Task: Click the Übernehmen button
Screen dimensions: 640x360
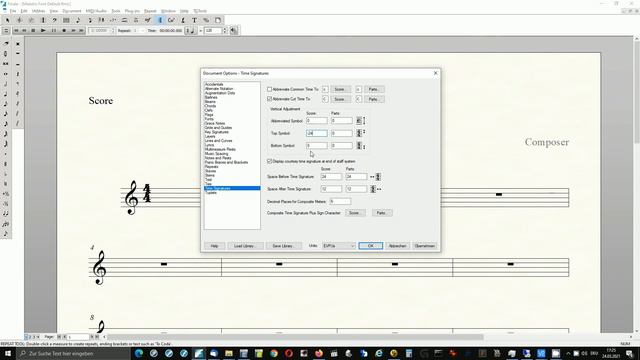Action: pos(424,246)
